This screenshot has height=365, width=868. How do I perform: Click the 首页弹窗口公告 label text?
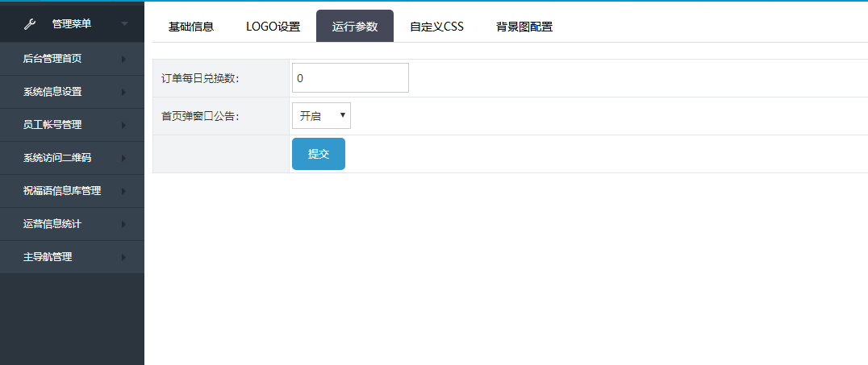[200, 116]
